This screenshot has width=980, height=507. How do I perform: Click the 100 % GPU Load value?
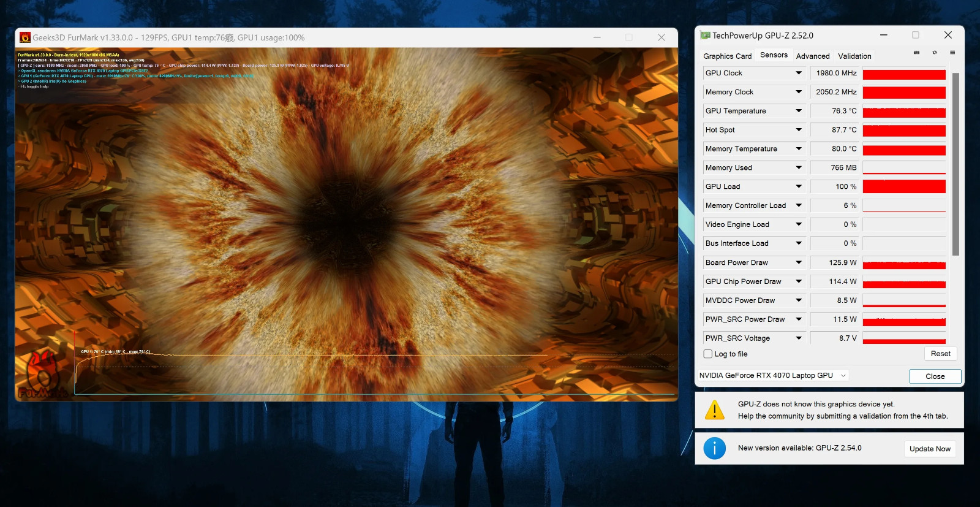tap(835, 187)
